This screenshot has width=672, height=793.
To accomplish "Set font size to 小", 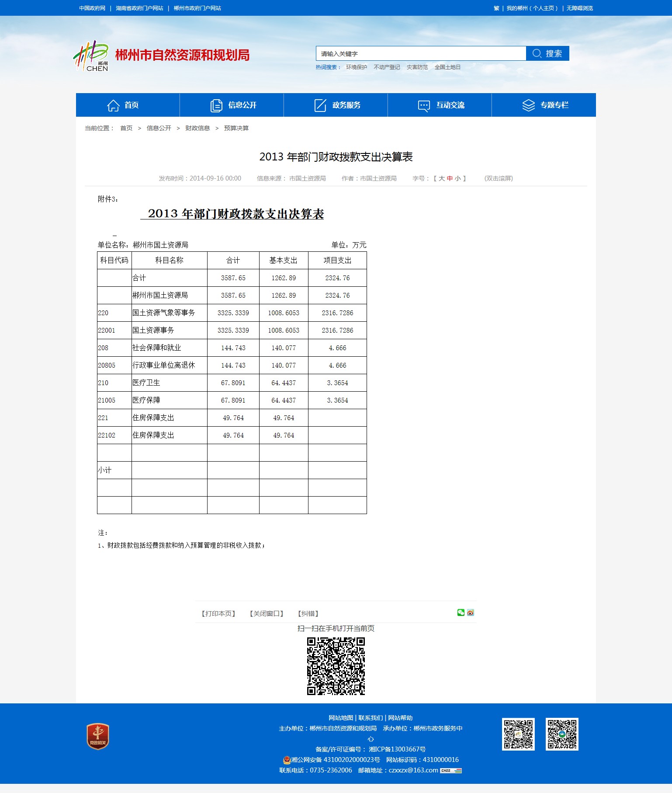I will [457, 178].
